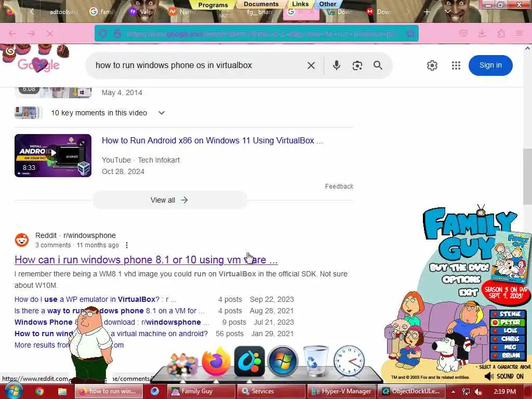Select Brian character in Family Guy widget
The image size is (532, 399).
point(507,355)
